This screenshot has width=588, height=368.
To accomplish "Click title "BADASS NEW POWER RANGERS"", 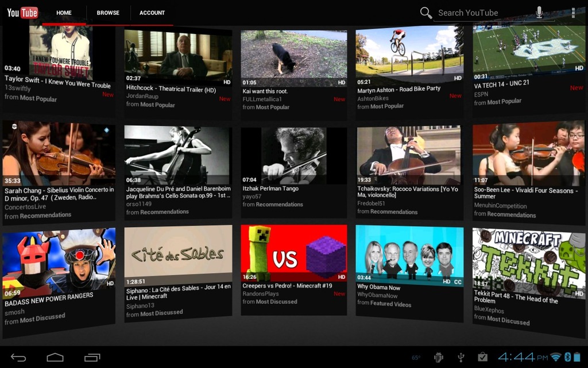I will [49, 299].
